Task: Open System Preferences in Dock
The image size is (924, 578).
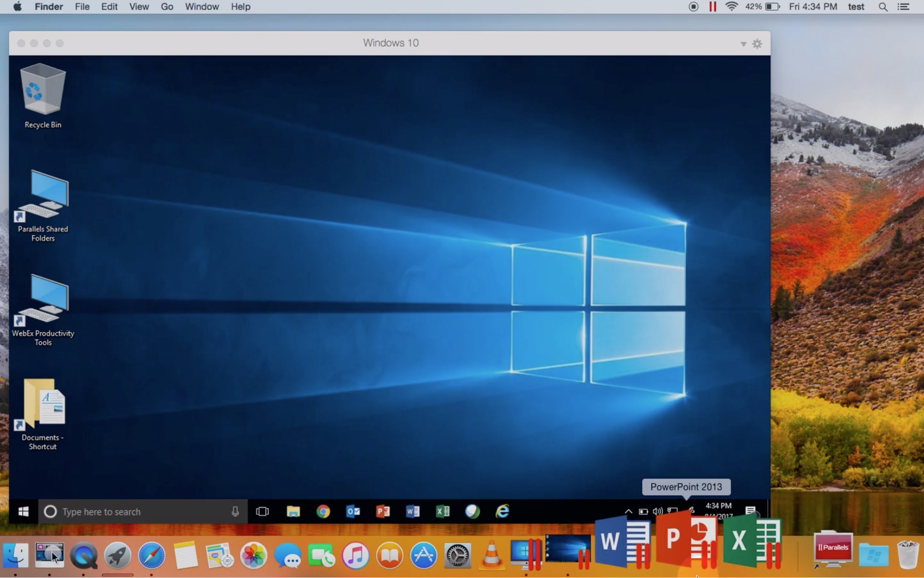Action: [x=457, y=555]
